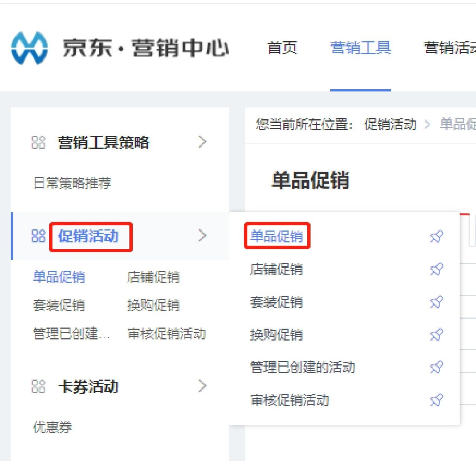Image resolution: width=476 pixels, height=461 pixels.
Task: Click grid icon beside 促销活动
Action: (x=38, y=236)
